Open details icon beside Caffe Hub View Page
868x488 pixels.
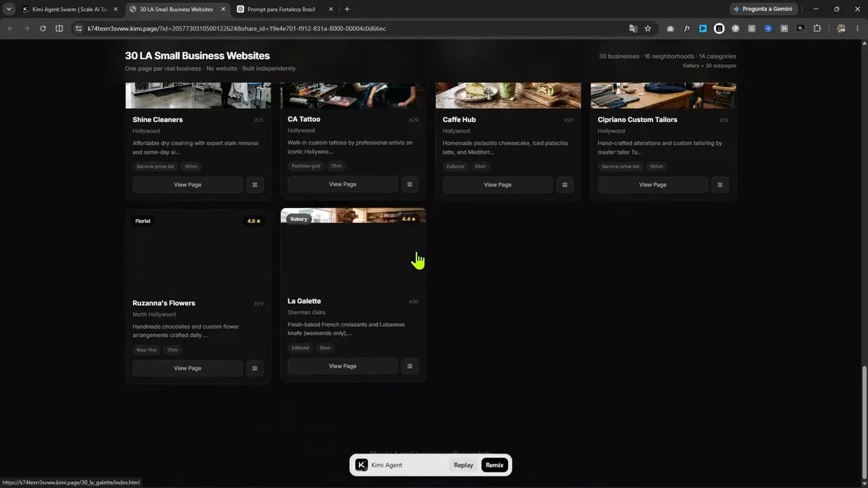pos(565,184)
